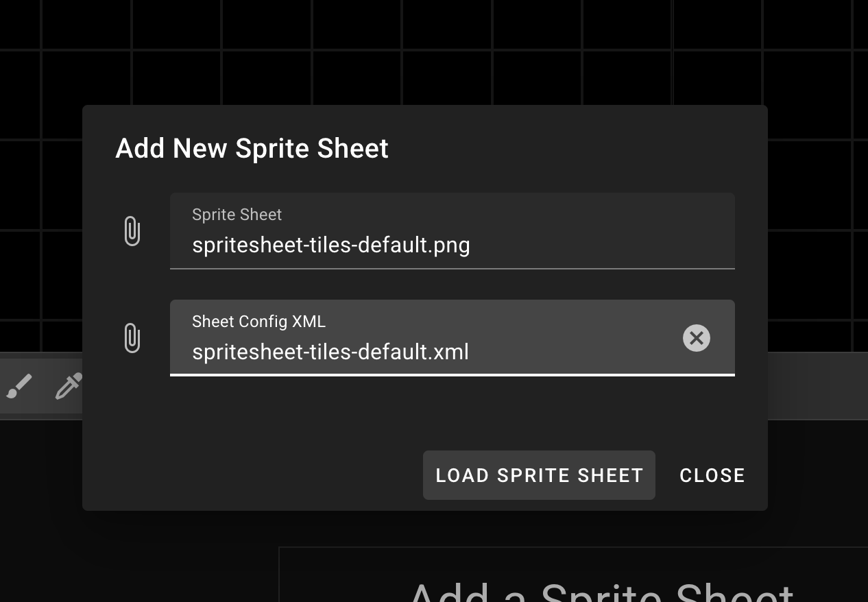Click the top-left cell of the tile grid
Image resolution: width=868 pixels, height=602 pixels.
[x=19, y=23]
